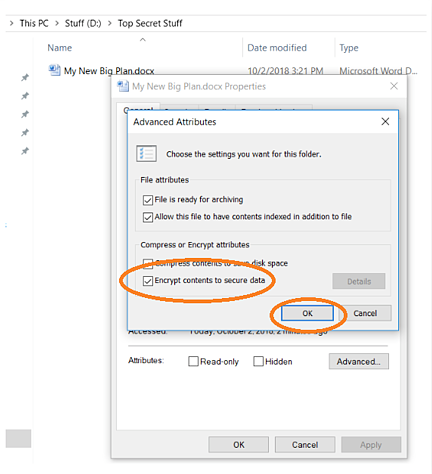Go to Stuff (D:) in the breadcrumb

83,23
